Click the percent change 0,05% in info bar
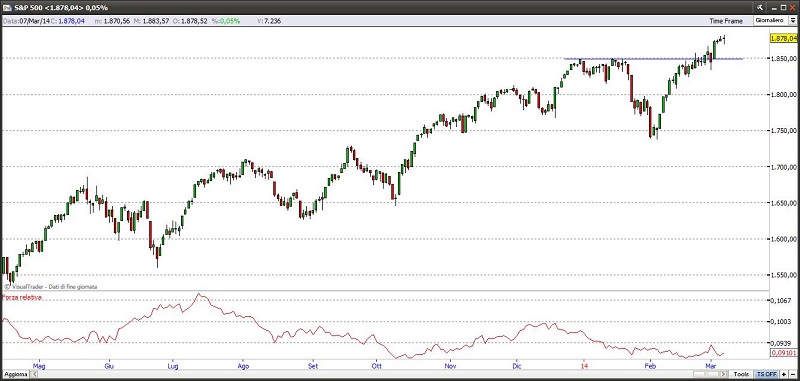This screenshot has width=800, height=381. click(229, 21)
